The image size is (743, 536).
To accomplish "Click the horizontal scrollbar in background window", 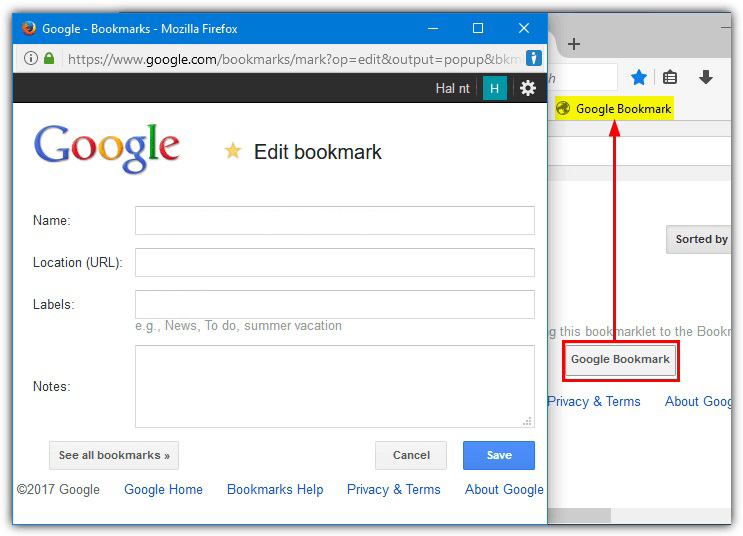I will 579,515.
